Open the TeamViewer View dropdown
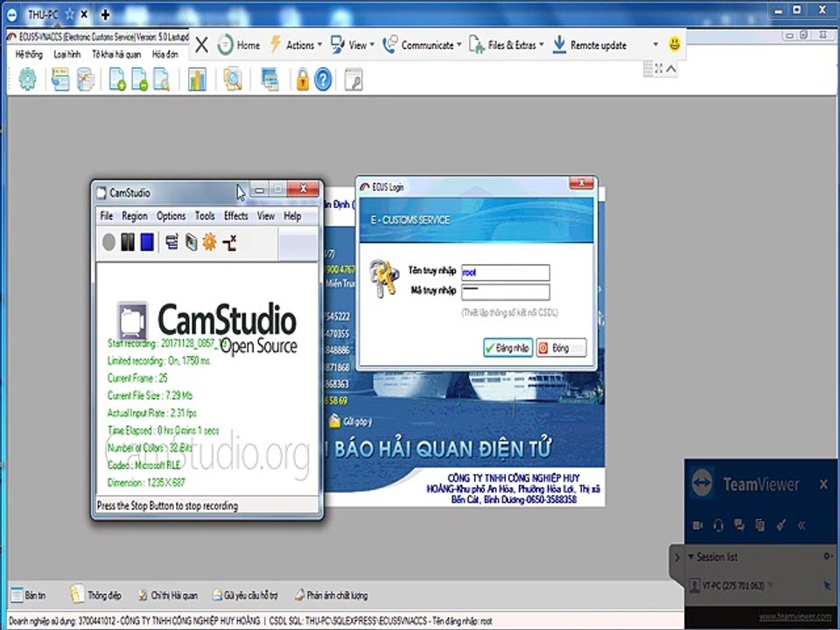This screenshot has height=630, width=840. (353, 45)
